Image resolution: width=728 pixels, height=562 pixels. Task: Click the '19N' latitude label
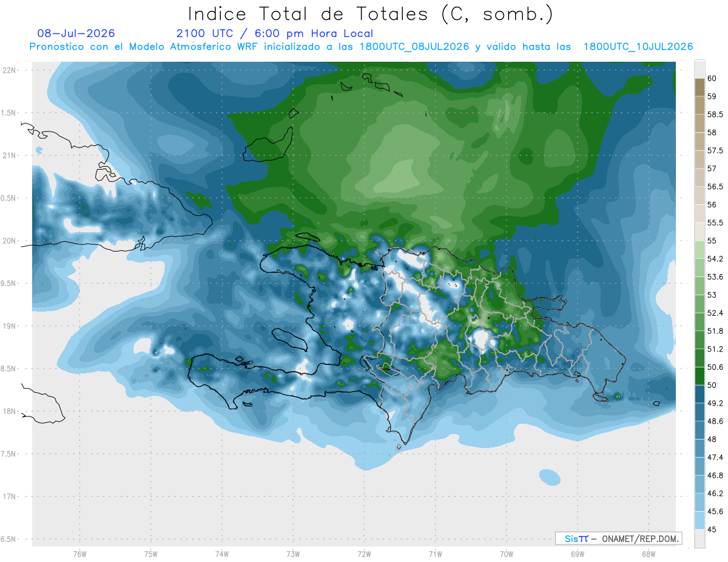click(x=9, y=326)
